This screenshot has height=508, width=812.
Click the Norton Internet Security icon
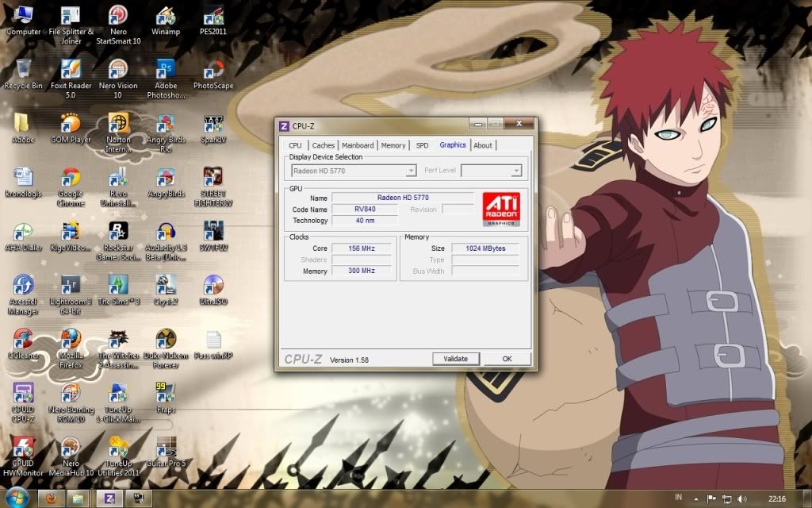[x=118, y=133]
